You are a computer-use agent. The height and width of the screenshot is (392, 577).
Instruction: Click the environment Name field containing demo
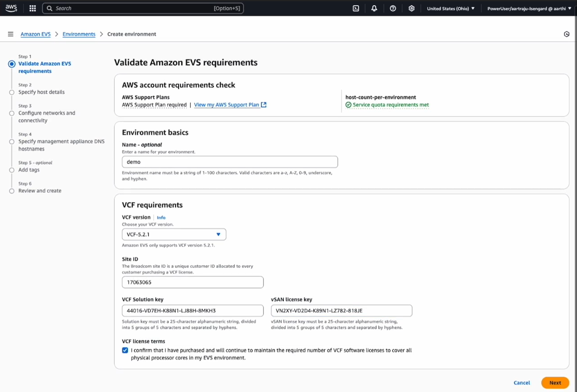click(230, 162)
